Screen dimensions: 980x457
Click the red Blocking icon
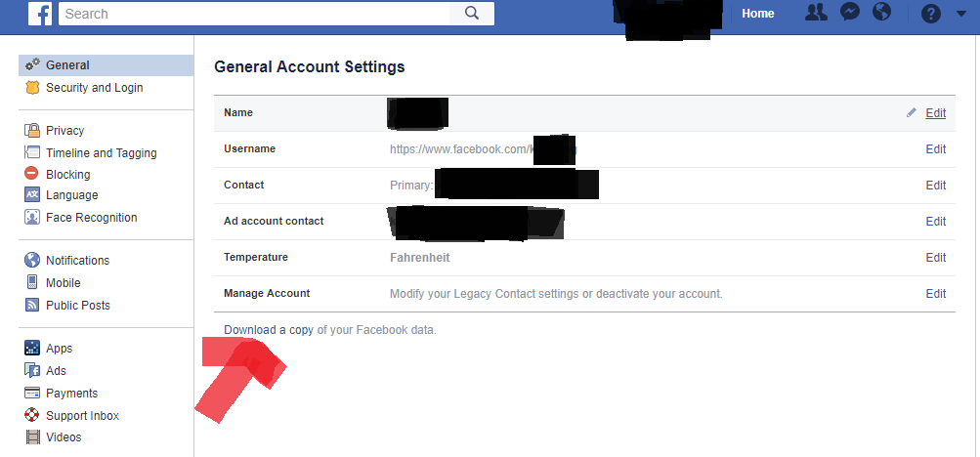[x=31, y=174]
